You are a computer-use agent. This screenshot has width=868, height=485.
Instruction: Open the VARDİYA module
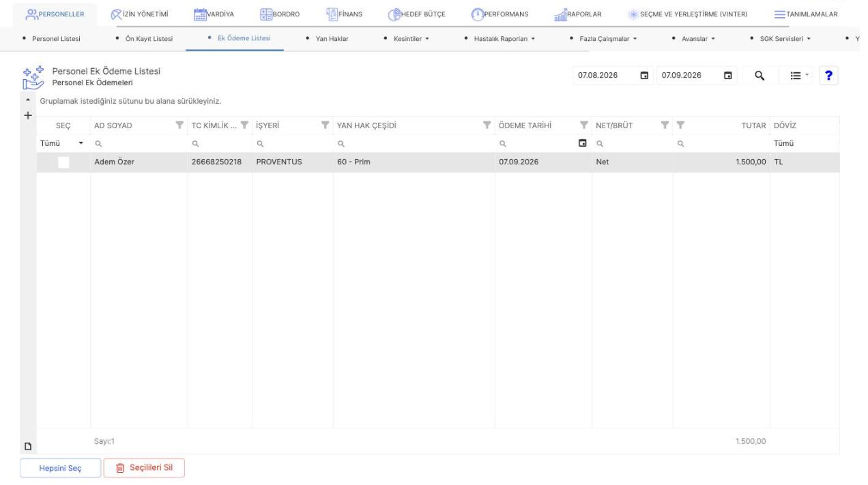coord(215,14)
